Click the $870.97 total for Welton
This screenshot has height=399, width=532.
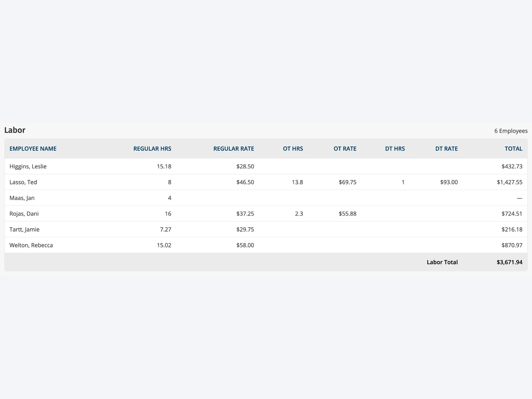click(512, 245)
